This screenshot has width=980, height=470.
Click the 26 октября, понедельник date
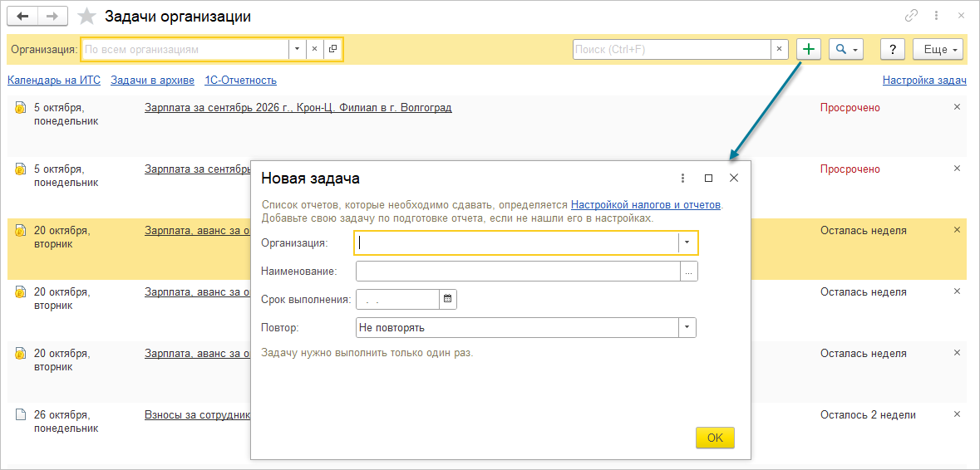(66, 421)
